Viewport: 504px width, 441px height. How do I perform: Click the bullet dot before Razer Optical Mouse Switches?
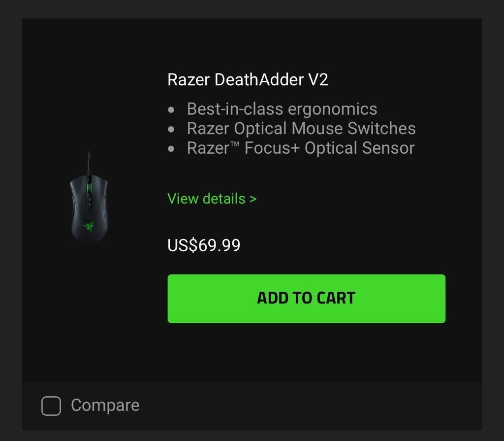pyautogui.click(x=171, y=130)
